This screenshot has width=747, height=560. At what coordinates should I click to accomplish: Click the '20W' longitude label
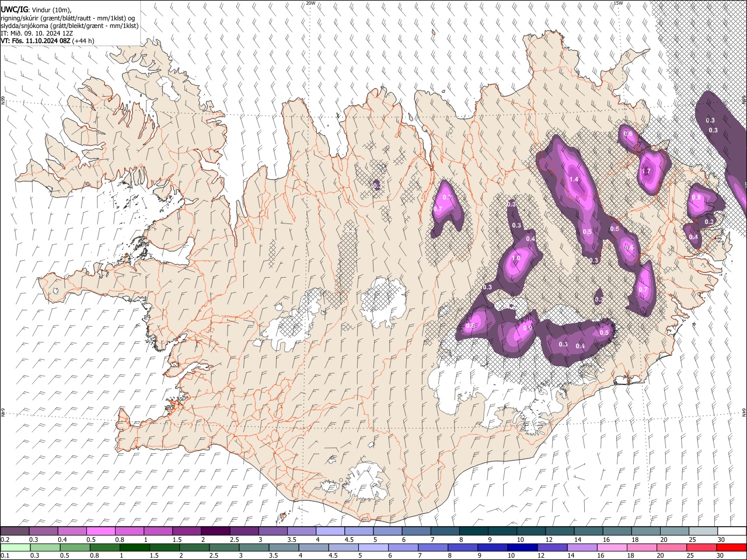click(310, 3)
